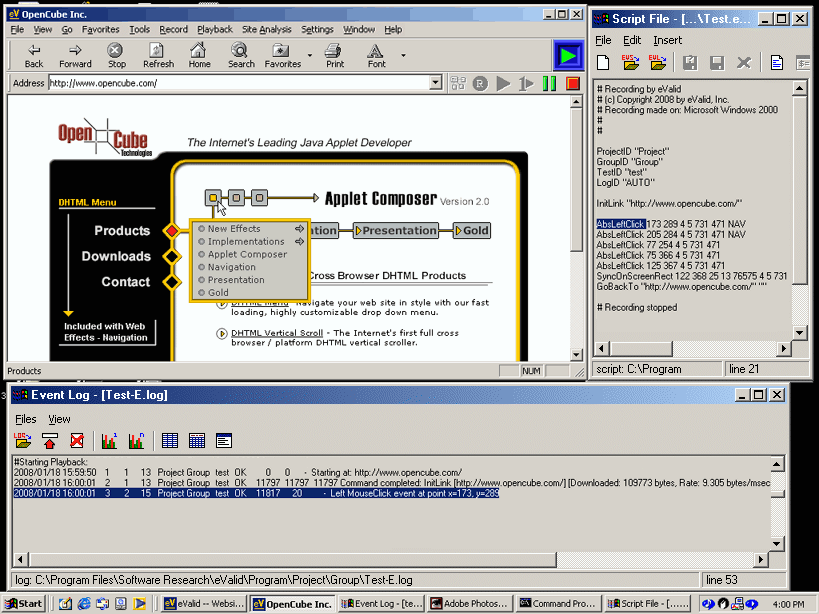Click the Gold button on the web page

[x=472, y=230]
